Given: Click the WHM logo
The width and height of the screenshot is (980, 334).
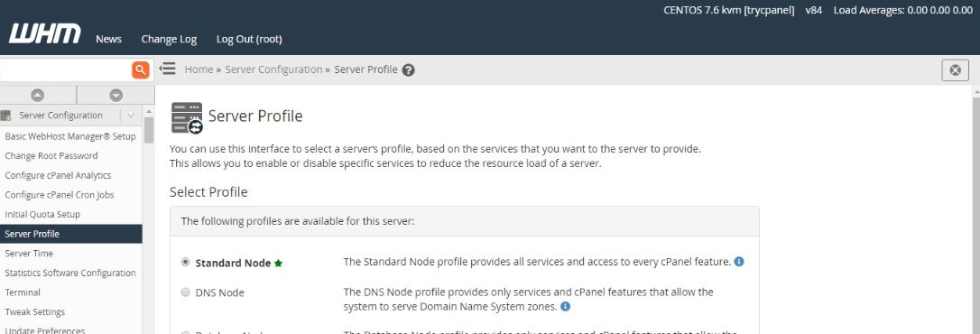Looking at the screenshot, I should (x=44, y=33).
